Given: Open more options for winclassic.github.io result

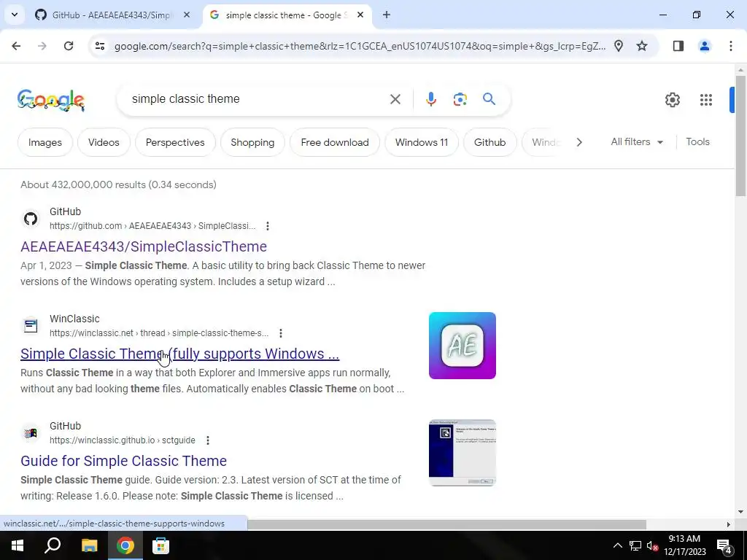Looking at the screenshot, I should [208, 440].
